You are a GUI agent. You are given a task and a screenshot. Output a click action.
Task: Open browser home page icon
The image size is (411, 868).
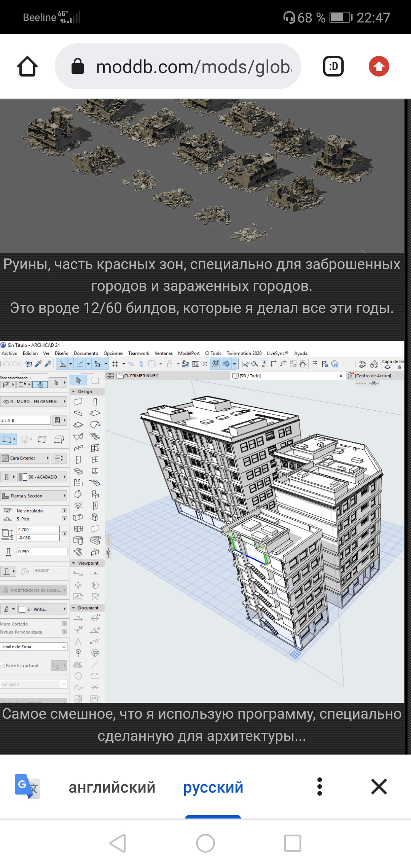[x=27, y=66]
